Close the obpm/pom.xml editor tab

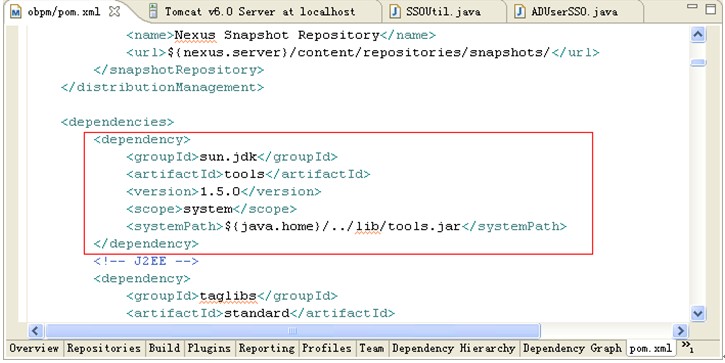tap(114, 12)
